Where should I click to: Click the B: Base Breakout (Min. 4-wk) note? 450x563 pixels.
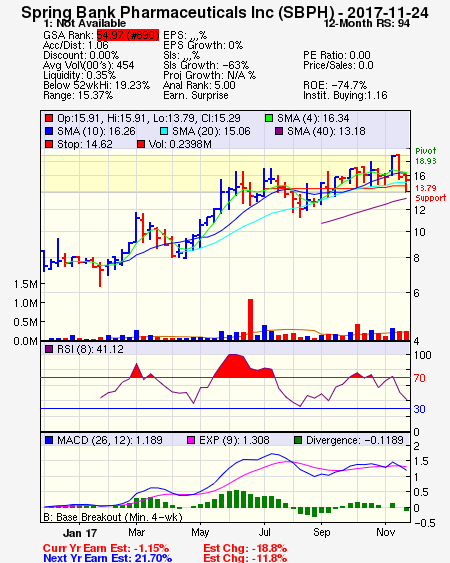[x=113, y=517]
